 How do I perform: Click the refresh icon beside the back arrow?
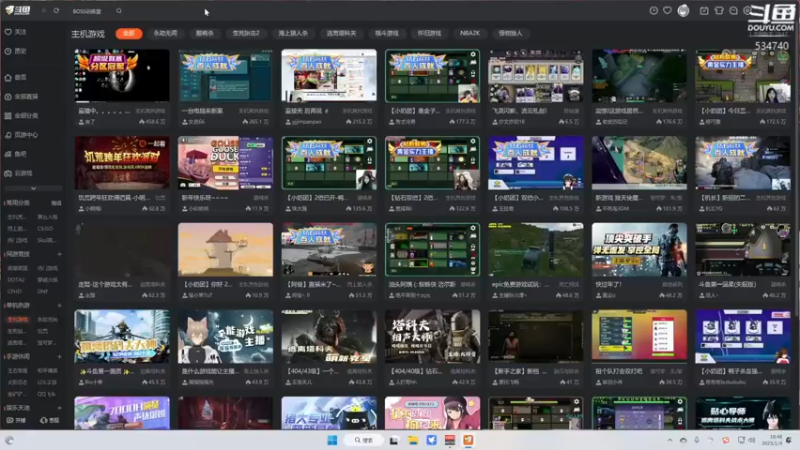56,10
